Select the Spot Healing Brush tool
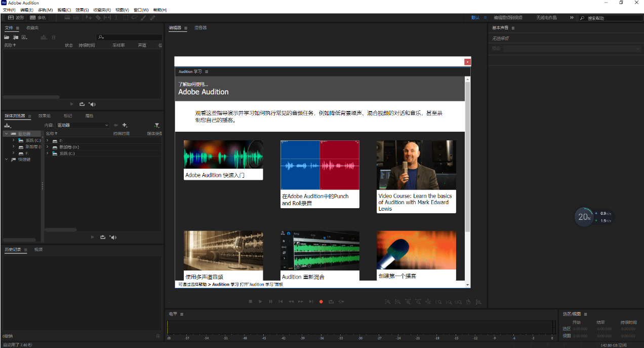Screen dimensions: 644x348 pyautogui.click(x=152, y=17)
